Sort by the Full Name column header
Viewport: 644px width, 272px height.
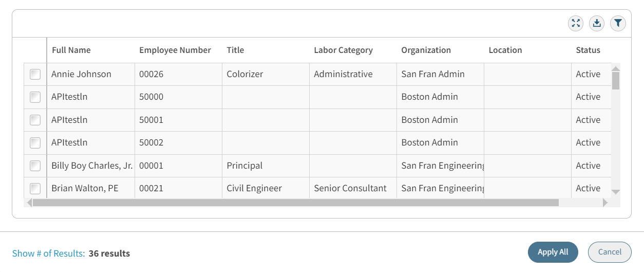(71, 50)
